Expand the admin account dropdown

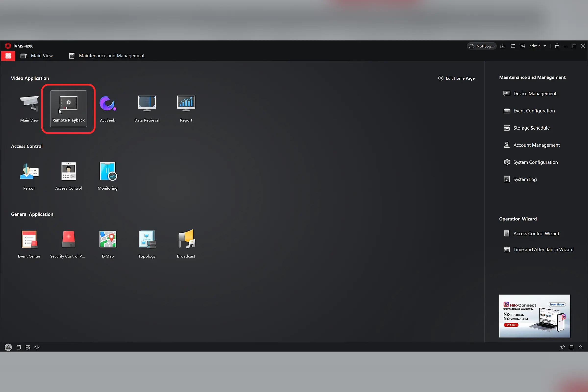[545, 46]
